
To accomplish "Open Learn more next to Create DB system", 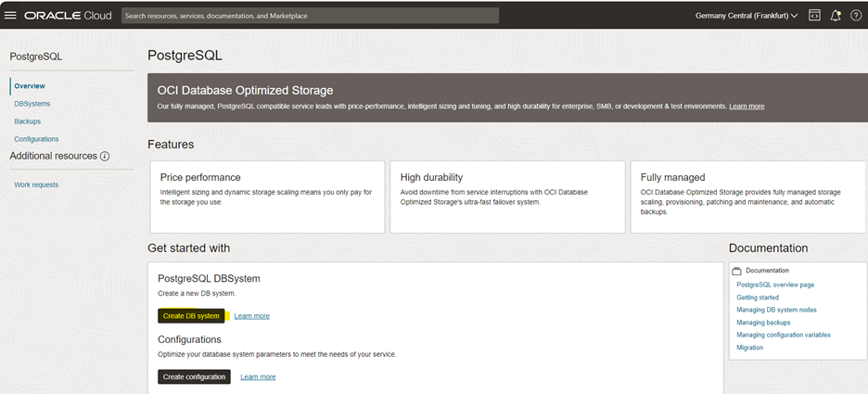I will point(252,316).
